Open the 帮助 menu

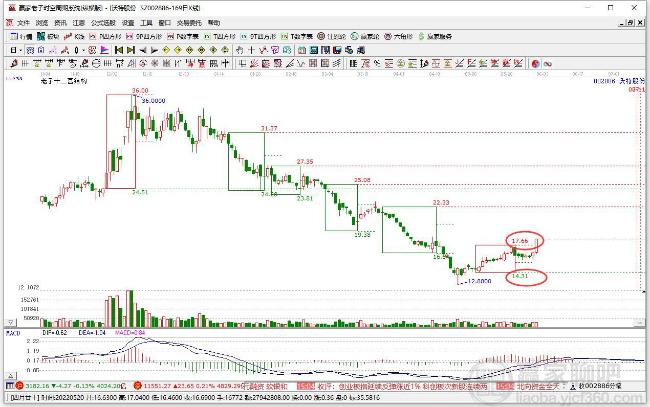pos(214,23)
